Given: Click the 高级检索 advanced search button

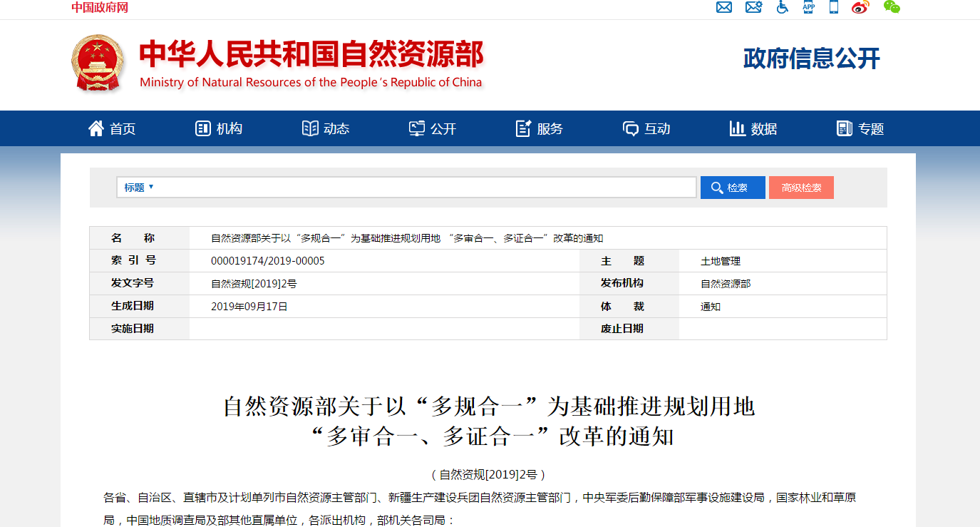Looking at the screenshot, I should pyautogui.click(x=801, y=188).
